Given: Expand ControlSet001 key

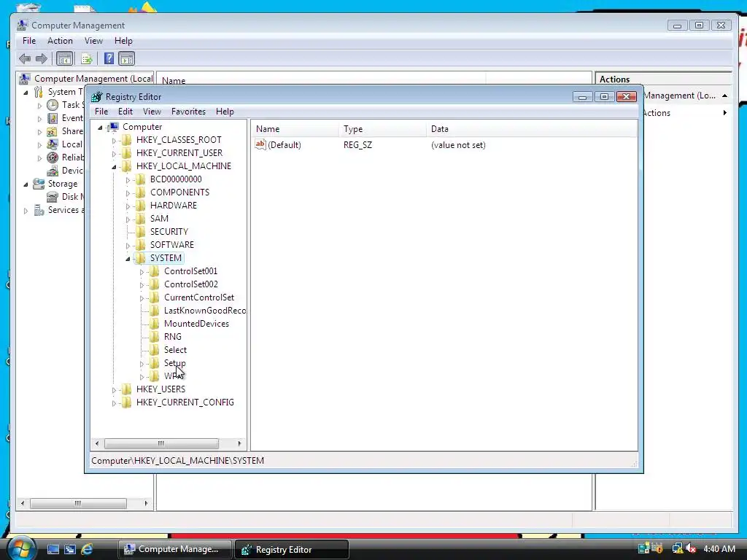Looking at the screenshot, I should click(142, 272).
